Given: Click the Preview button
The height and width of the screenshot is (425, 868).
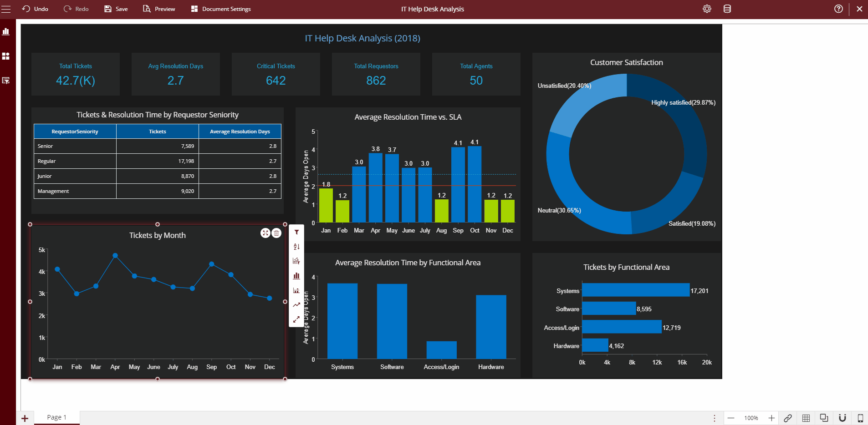Looking at the screenshot, I should (158, 9).
